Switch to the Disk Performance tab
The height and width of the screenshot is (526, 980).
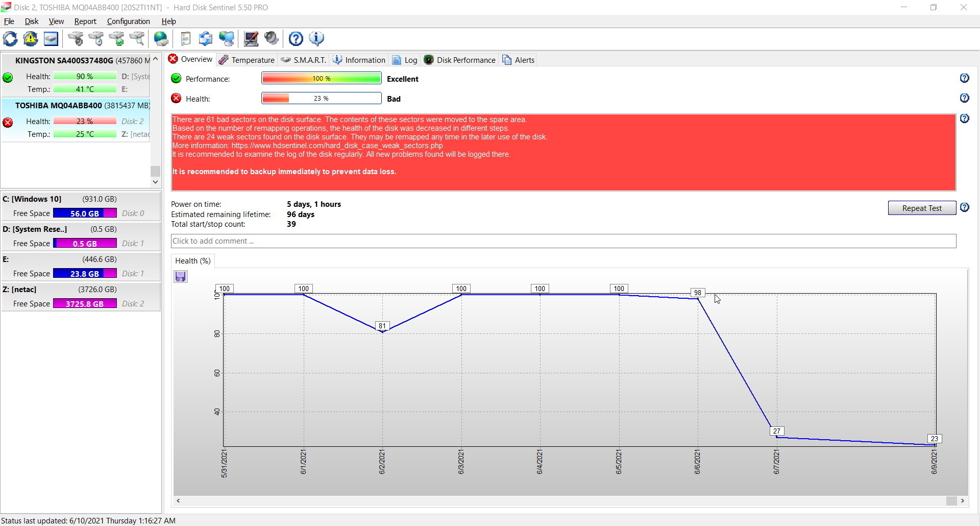(459, 60)
